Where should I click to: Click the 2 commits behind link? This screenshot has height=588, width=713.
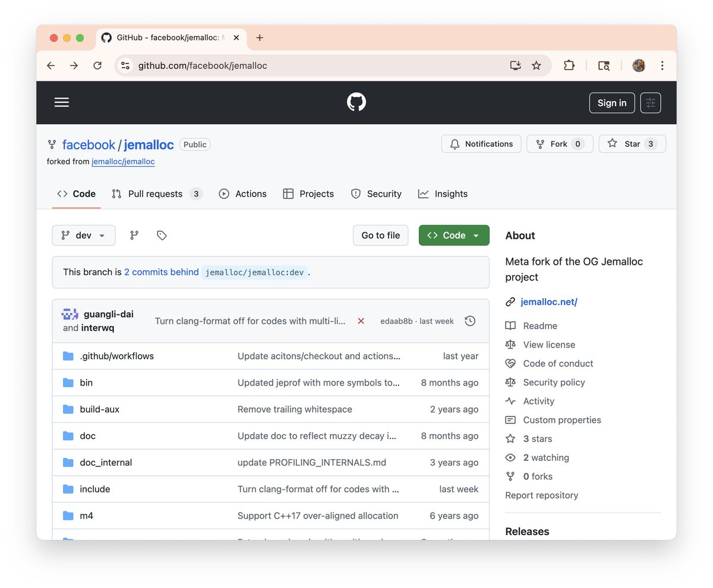tap(162, 272)
